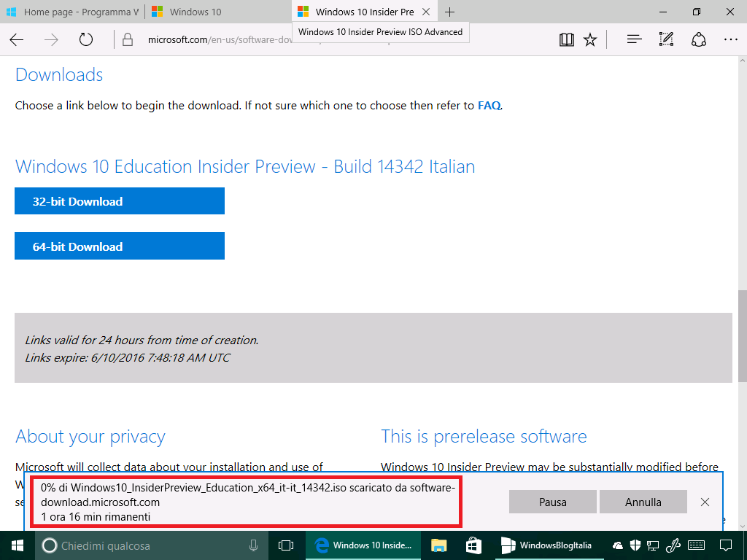The image size is (747, 560).
Task: Click the Cortana microphone icon
Action: (x=253, y=545)
